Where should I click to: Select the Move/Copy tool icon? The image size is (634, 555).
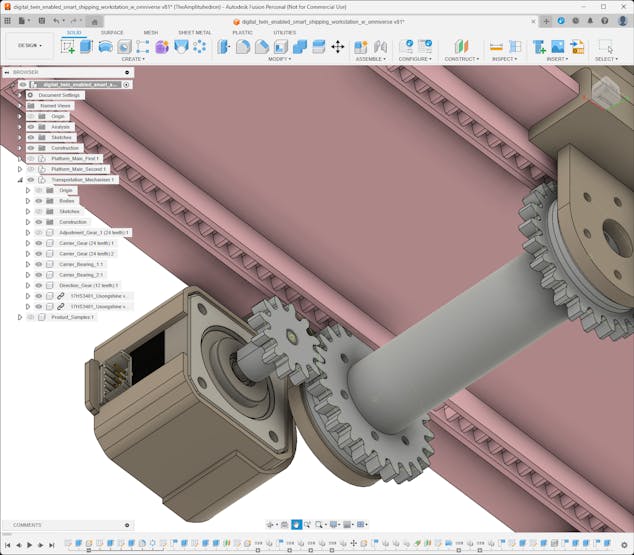click(337, 46)
